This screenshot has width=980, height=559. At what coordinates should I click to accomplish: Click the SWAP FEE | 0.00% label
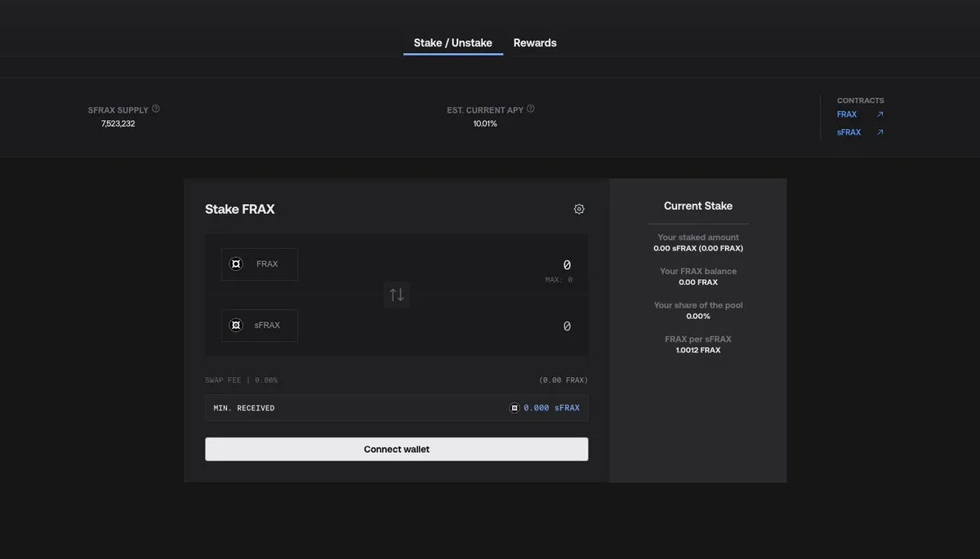[x=242, y=380]
